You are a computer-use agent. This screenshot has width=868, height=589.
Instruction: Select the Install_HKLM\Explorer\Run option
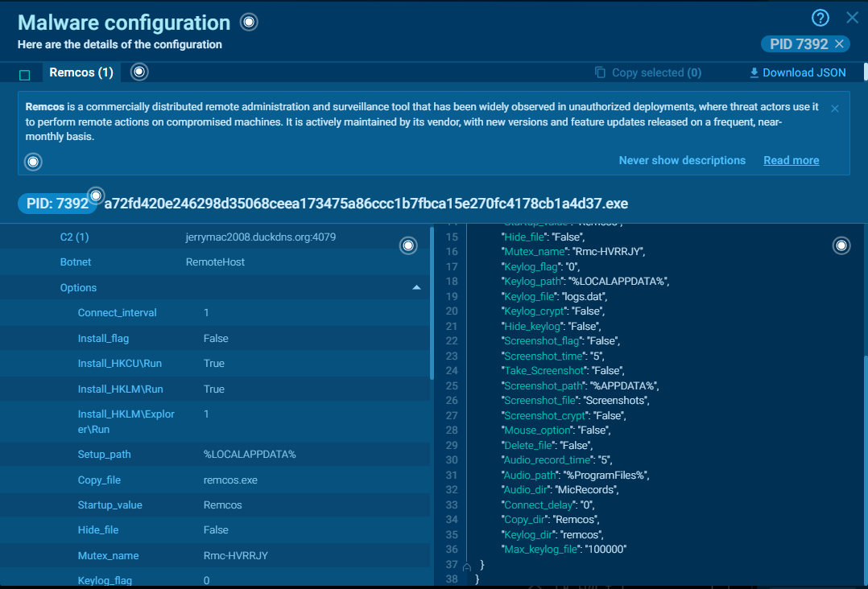(215, 422)
